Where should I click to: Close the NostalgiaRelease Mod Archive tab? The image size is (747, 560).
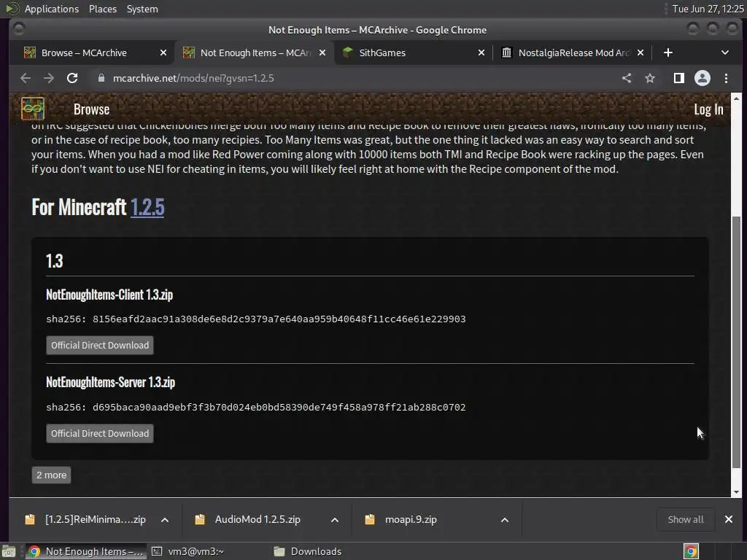coord(640,52)
